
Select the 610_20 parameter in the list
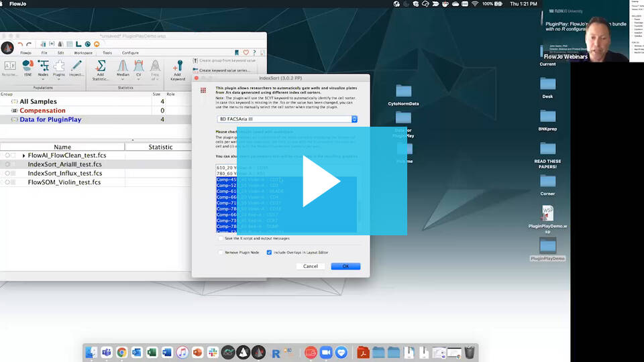coord(286,168)
